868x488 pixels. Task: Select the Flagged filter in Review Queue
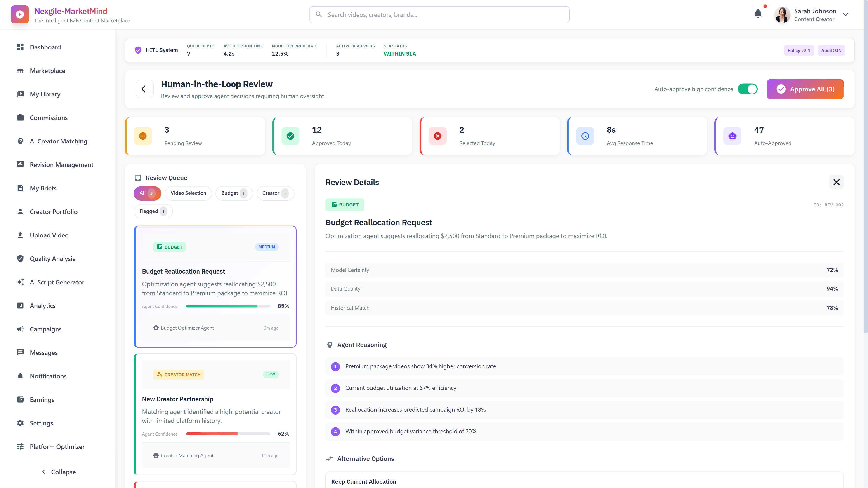(153, 211)
